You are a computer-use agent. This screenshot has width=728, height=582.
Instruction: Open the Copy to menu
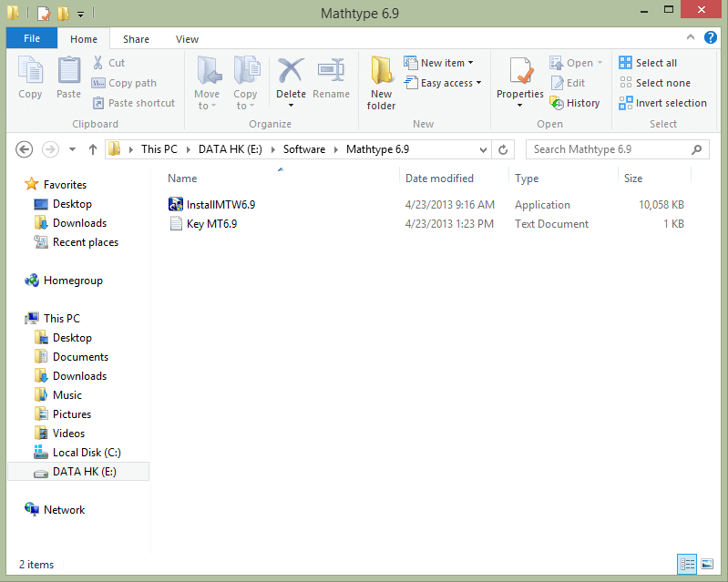pyautogui.click(x=245, y=83)
